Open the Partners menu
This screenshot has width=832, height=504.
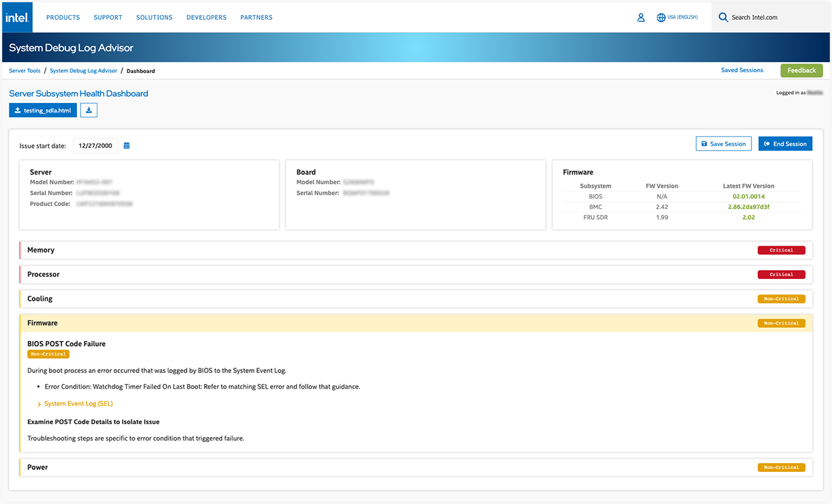point(256,18)
